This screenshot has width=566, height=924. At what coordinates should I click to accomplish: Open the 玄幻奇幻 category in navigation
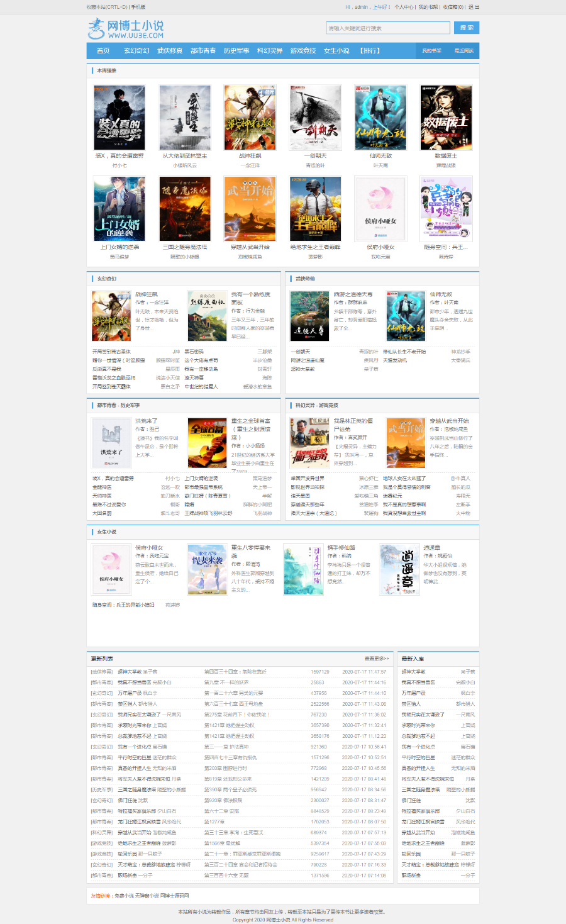(x=136, y=51)
